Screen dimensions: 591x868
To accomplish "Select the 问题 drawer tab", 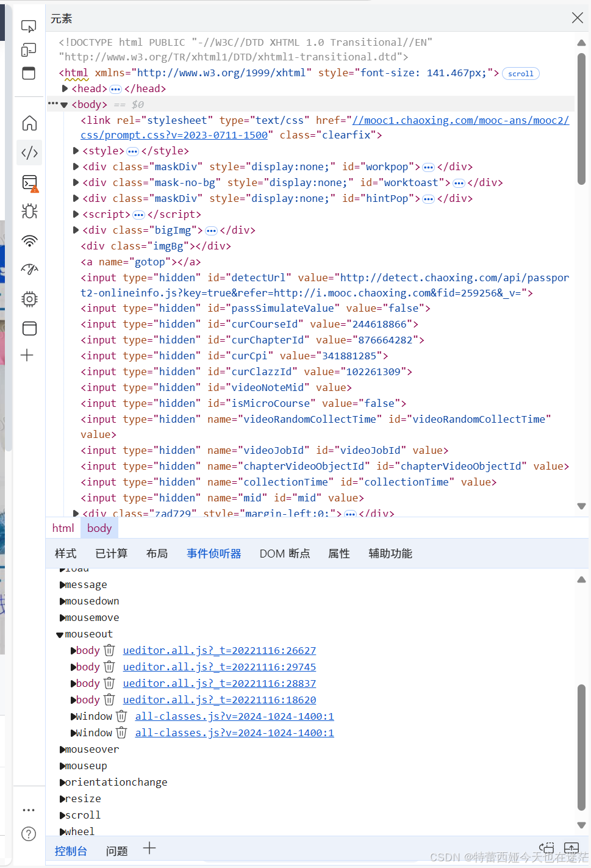I will (x=116, y=851).
